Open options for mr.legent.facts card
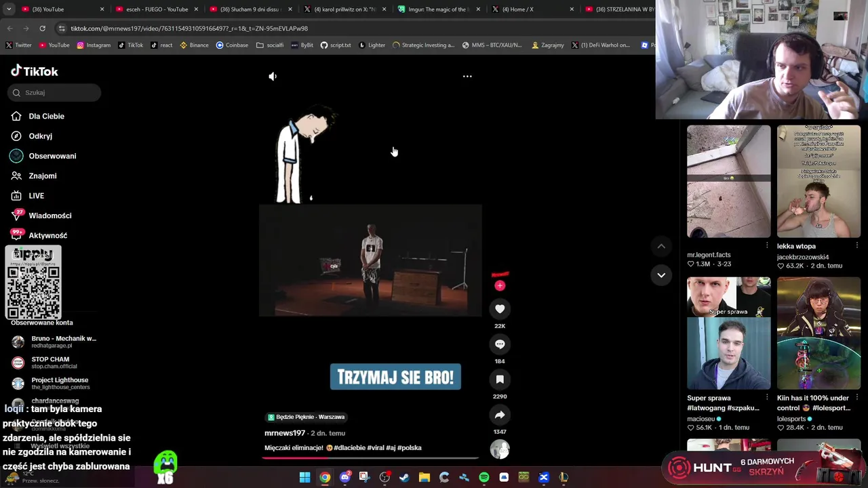 click(767, 245)
